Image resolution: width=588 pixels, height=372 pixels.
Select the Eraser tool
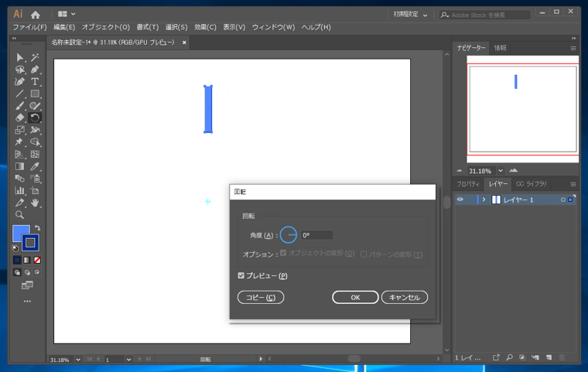coord(19,118)
